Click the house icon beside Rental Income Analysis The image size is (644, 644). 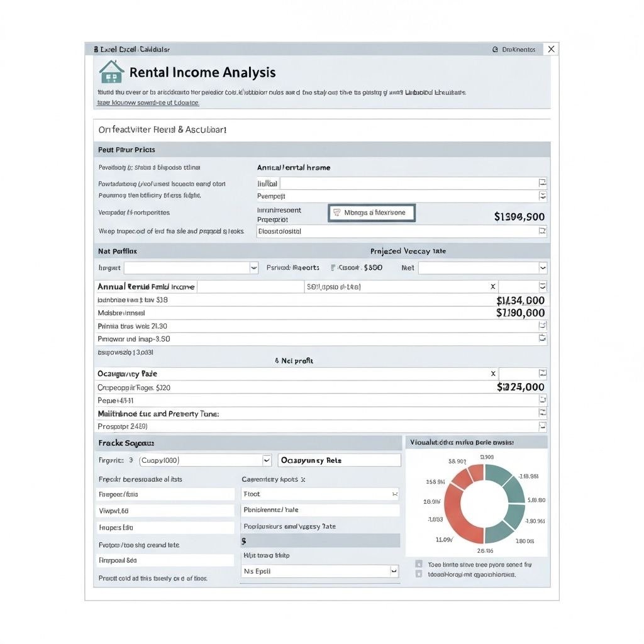111,72
